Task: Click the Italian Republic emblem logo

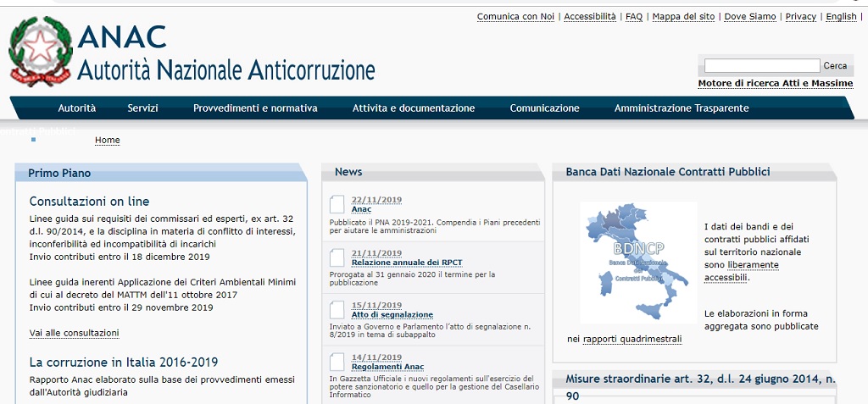Action: (x=41, y=51)
